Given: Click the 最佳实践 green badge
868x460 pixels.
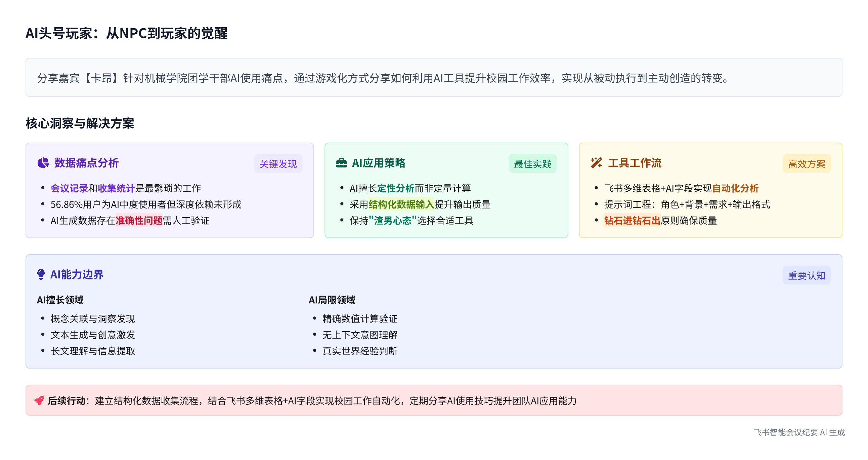Looking at the screenshot, I should point(532,164).
